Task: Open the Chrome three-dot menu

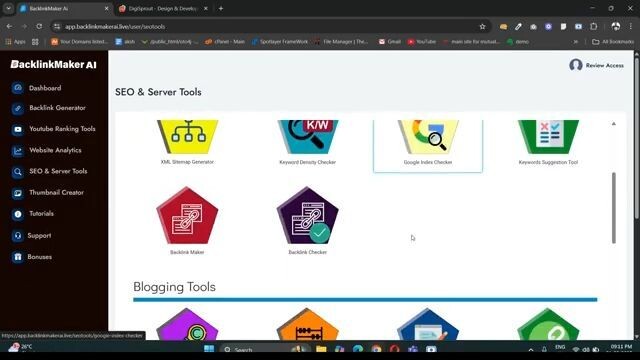Action: click(631, 27)
